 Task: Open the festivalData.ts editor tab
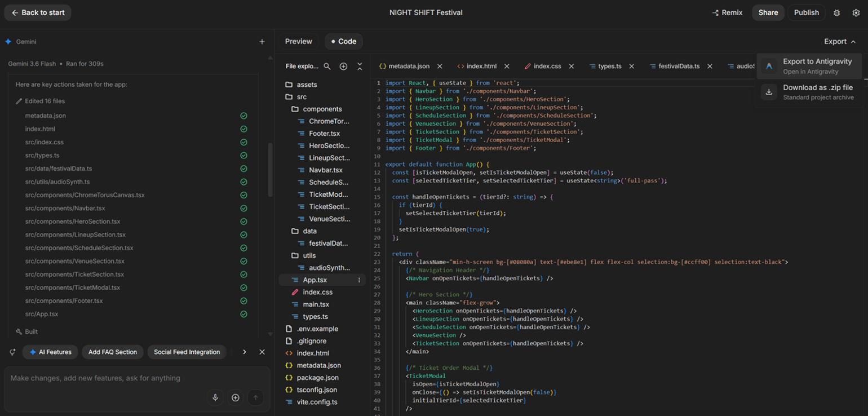[x=675, y=66]
